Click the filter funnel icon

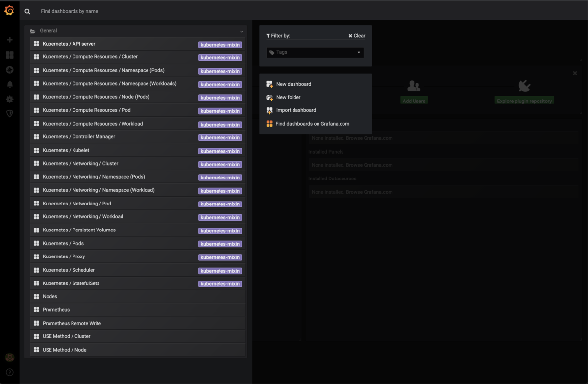tap(268, 36)
